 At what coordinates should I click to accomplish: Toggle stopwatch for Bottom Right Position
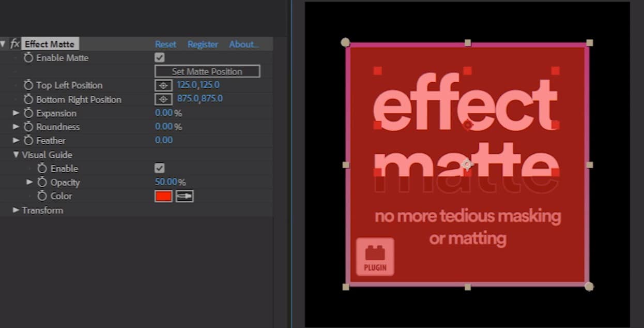[28, 99]
